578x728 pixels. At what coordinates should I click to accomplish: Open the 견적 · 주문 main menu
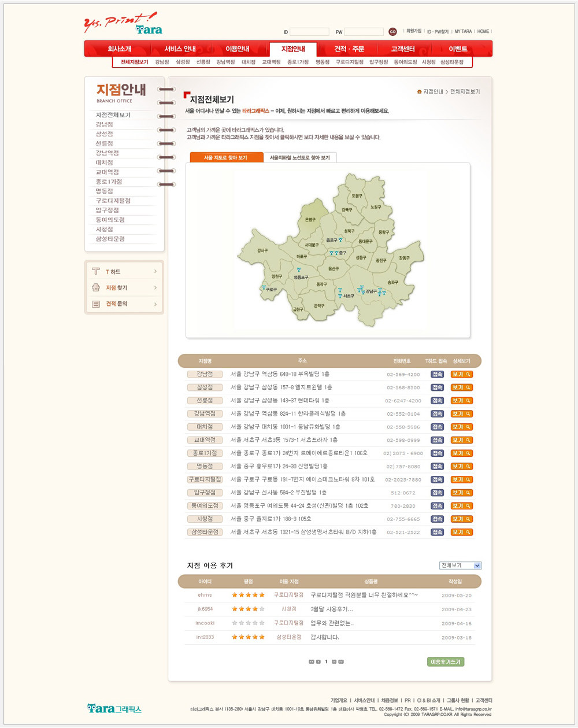tap(349, 49)
